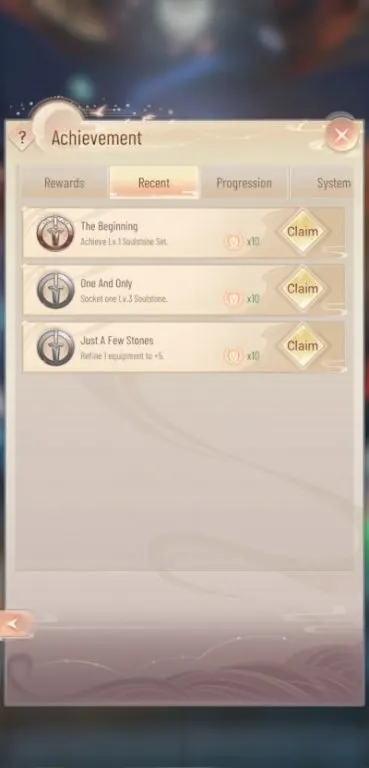Close the Achievement panel with the X
Viewport: 369px width, 768px height.
(x=342, y=135)
